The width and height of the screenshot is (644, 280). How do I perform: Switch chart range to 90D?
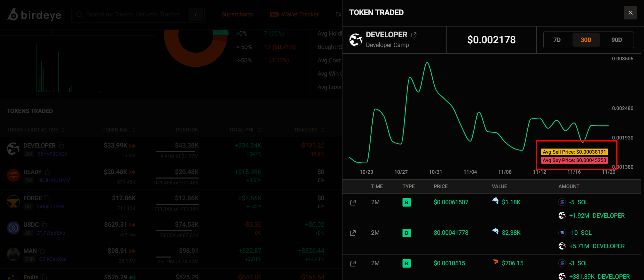pos(616,40)
